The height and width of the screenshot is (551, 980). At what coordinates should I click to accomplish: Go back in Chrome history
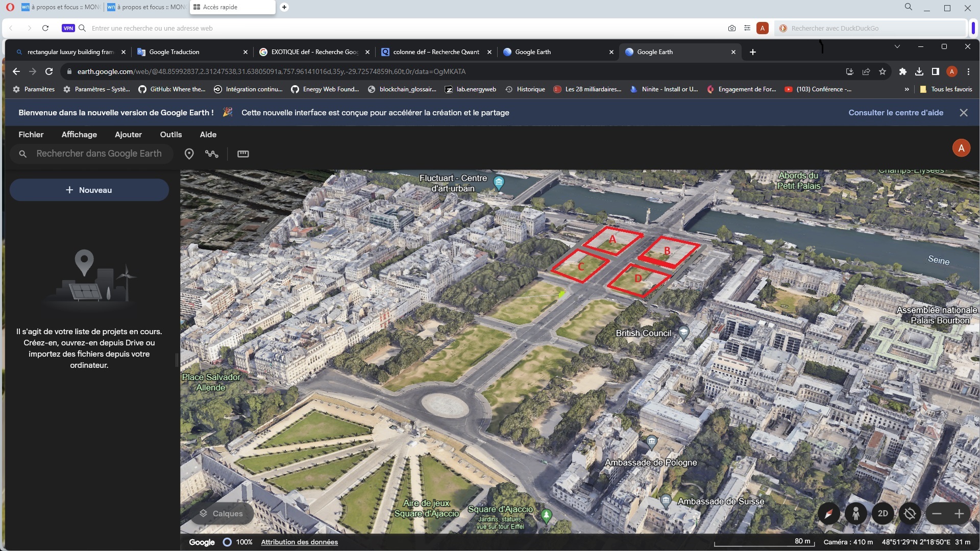tap(16, 71)
